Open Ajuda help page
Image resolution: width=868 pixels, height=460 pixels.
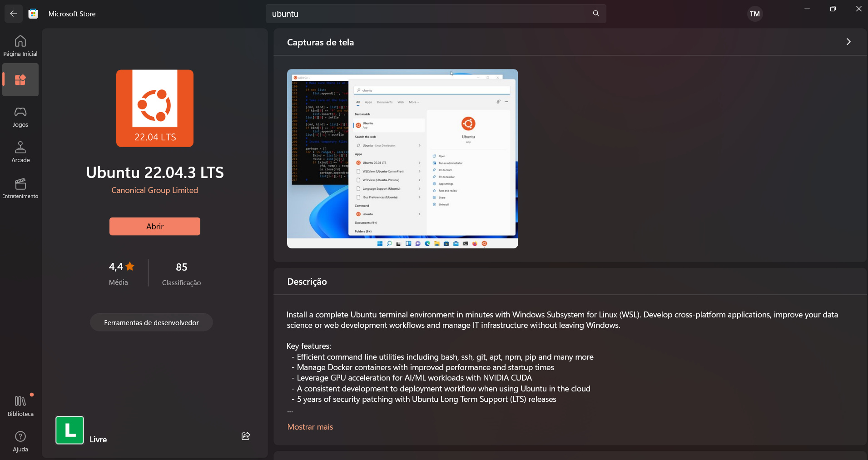coord(20,441)
